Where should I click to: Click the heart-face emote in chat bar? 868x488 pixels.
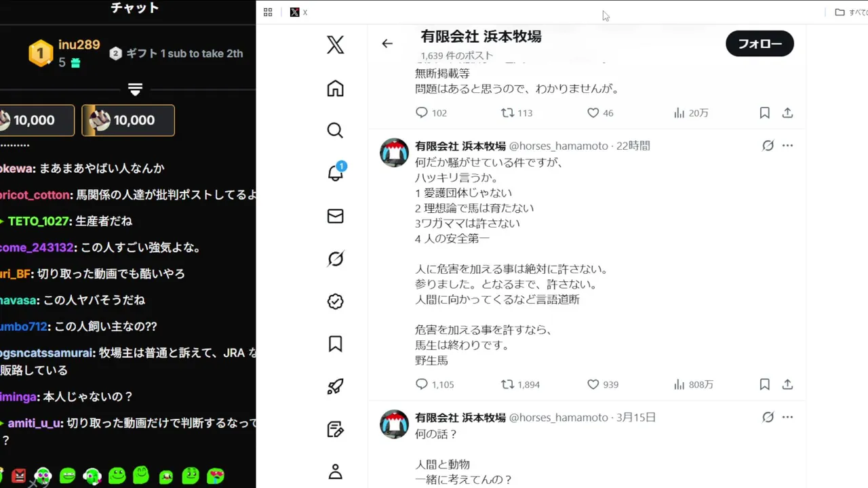(216, 476)
